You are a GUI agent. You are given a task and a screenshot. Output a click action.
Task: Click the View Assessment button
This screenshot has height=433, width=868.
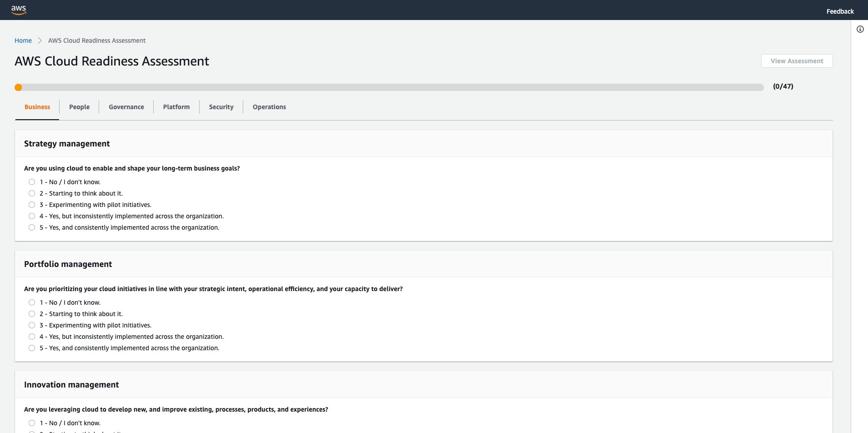[x=797, y=61]
